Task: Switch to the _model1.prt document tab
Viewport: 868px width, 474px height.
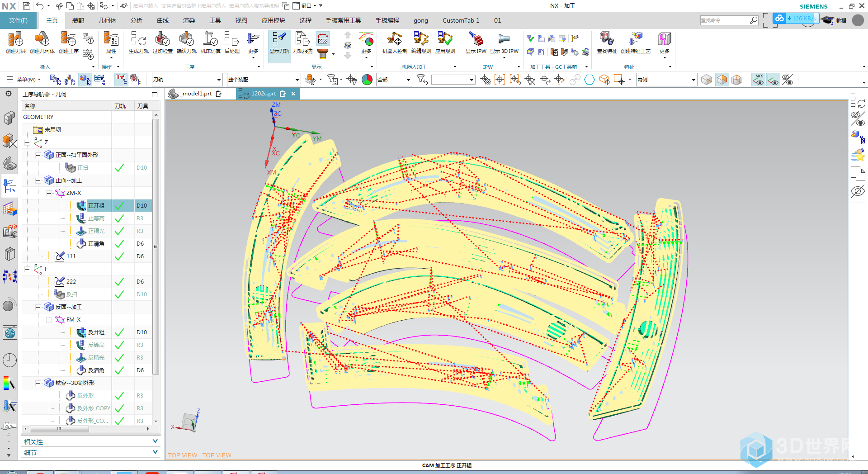Action: pos(195,94)
